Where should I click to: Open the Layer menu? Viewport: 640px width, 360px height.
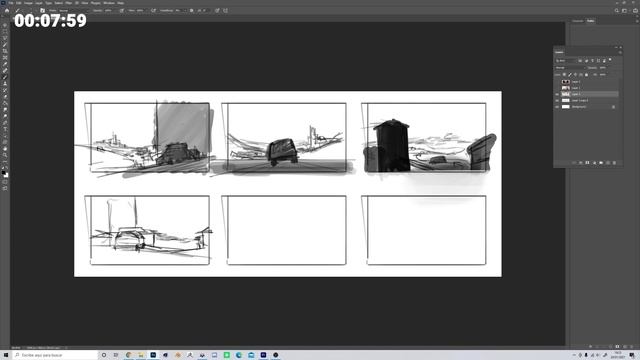[39, 3]
